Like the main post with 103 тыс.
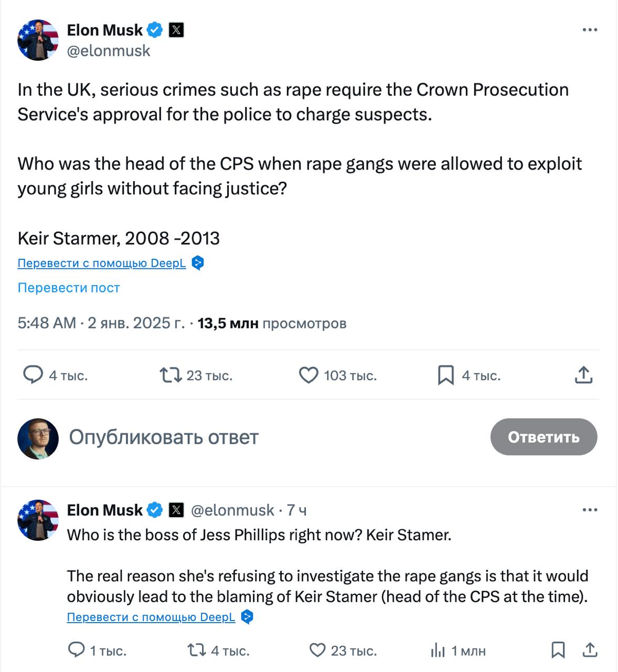The width and height of the screenshot is (618, 672). pos(308,375)
